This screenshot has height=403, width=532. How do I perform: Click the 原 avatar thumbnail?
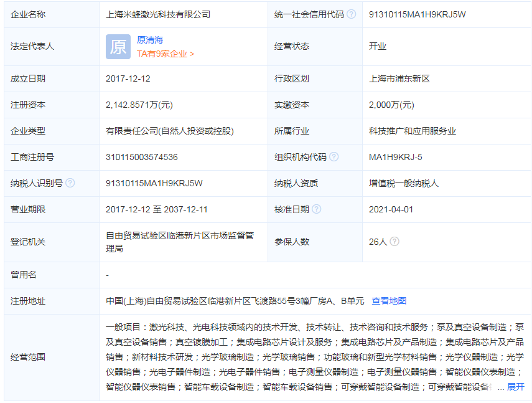(x=118, y=47)
